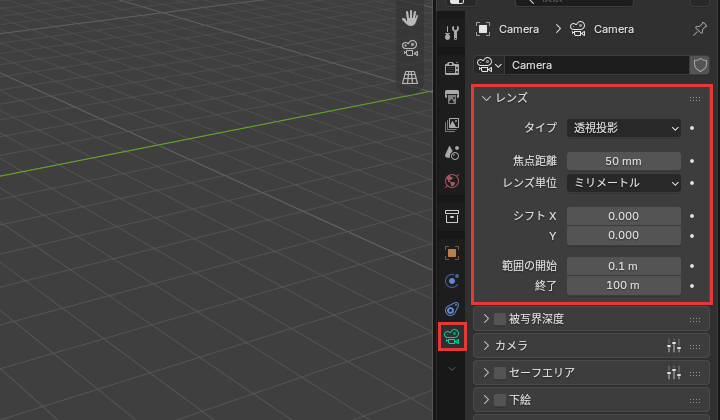Screen dimensions: 720x420
Task: Click the camera data icon in breadcrumb
Action: pos(578,29)
